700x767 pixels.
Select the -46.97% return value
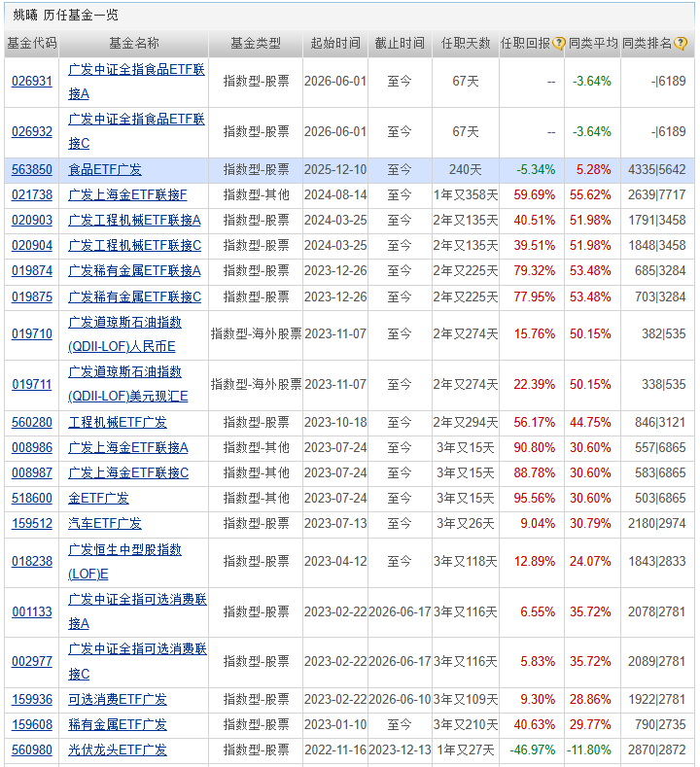[x=532, y=750]
